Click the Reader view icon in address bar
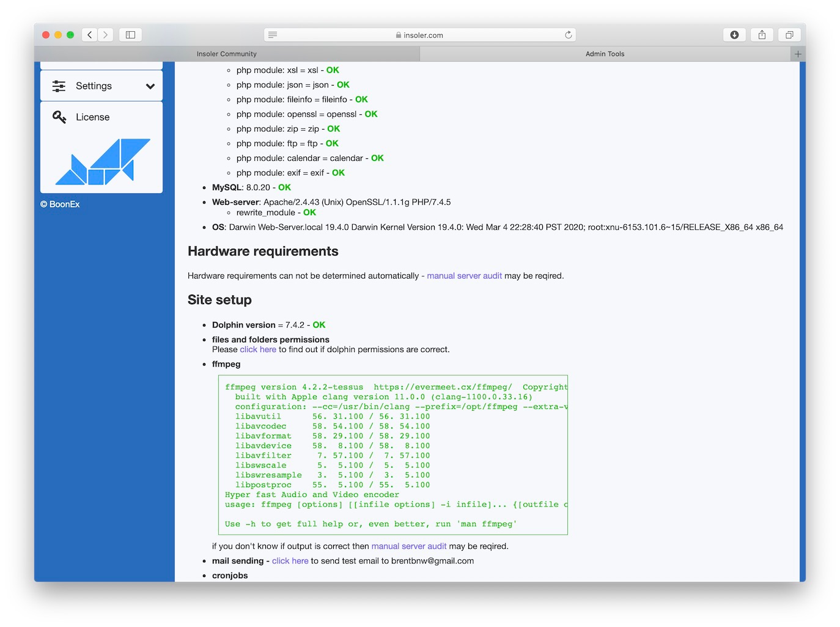The width and height of the screenshot is (840, 627). [273, 35]
